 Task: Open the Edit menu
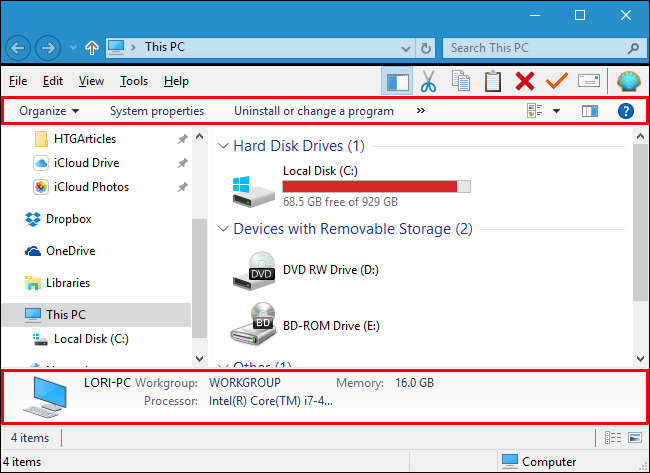(53, 81)
